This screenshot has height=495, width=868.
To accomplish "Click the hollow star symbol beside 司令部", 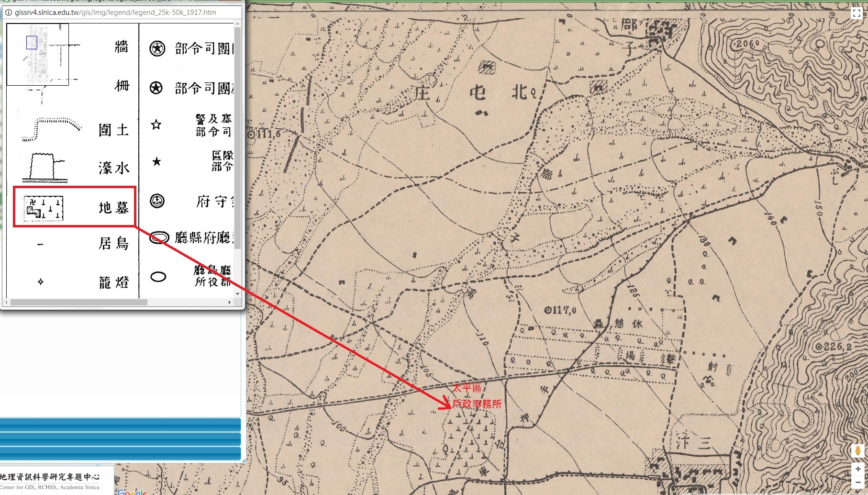I will point(156,125).
